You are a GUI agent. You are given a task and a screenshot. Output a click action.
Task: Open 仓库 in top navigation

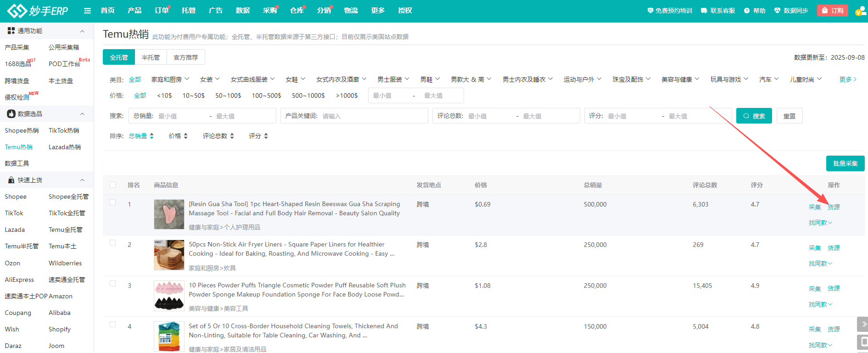coord(297,11)
